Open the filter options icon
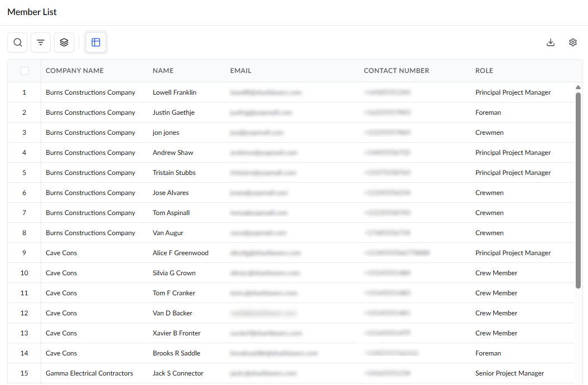 pyautogui.click(x=41, y=42)
